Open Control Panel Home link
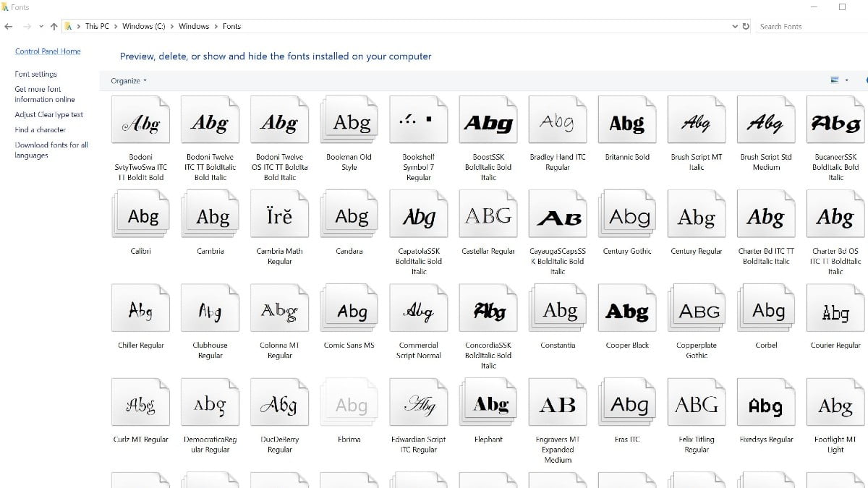 click(48, 51)
